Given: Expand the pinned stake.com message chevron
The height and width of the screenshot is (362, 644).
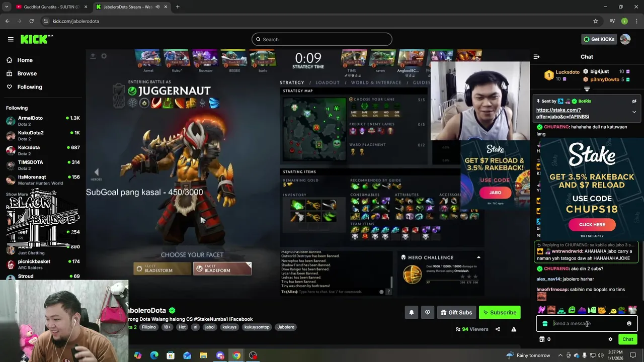Looking at the screenshot, I should [634, 112].
